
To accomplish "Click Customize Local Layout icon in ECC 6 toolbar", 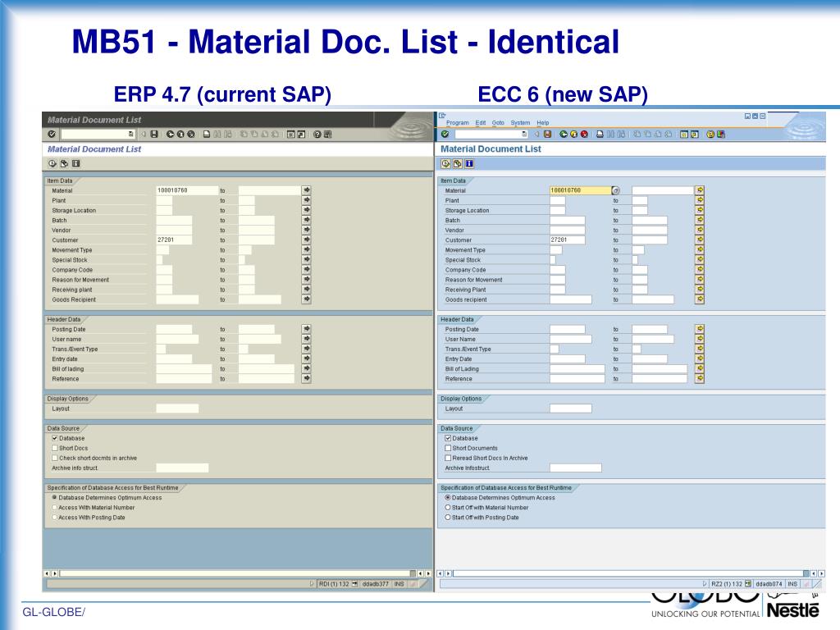I will [721, 135].
